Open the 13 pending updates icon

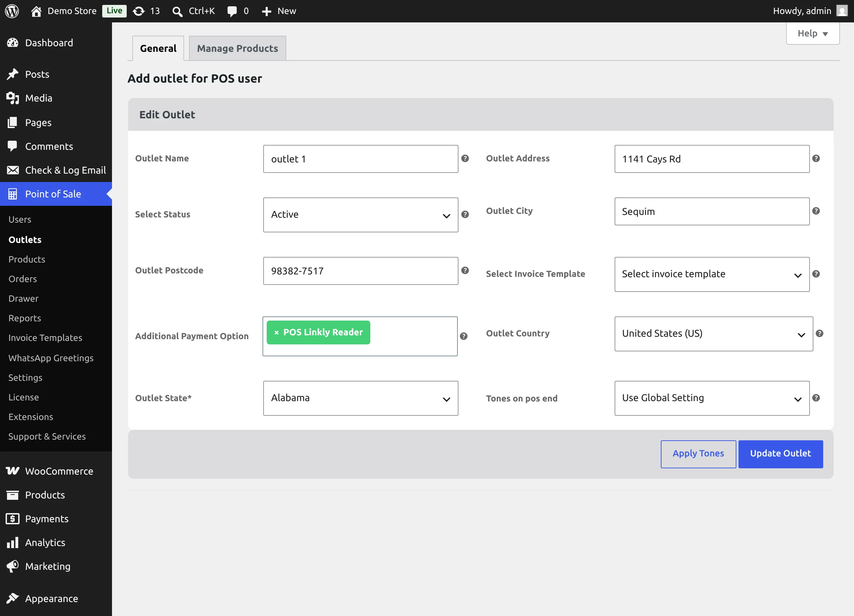pos(139,11)
